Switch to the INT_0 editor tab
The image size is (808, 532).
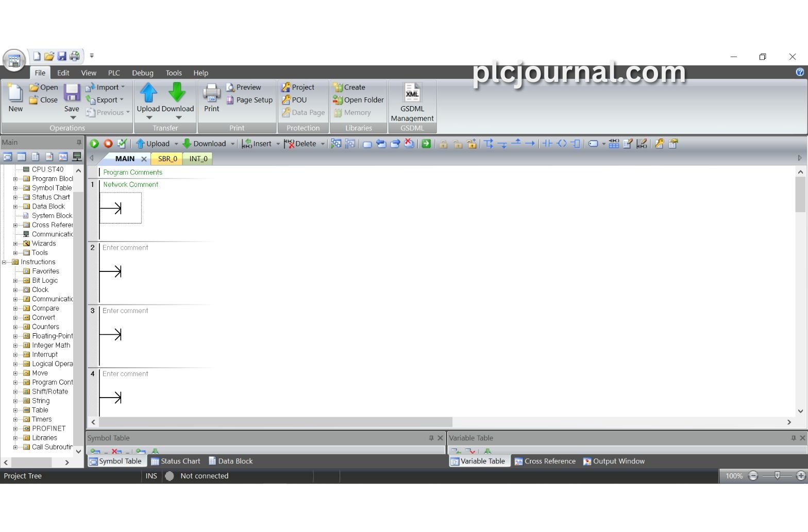pos(198,159)
